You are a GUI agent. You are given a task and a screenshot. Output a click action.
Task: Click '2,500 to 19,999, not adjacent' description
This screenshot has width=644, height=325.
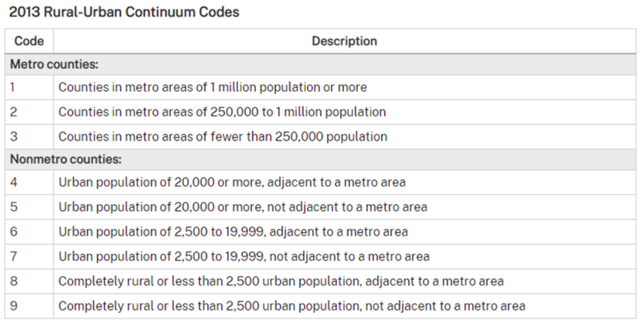244,256
